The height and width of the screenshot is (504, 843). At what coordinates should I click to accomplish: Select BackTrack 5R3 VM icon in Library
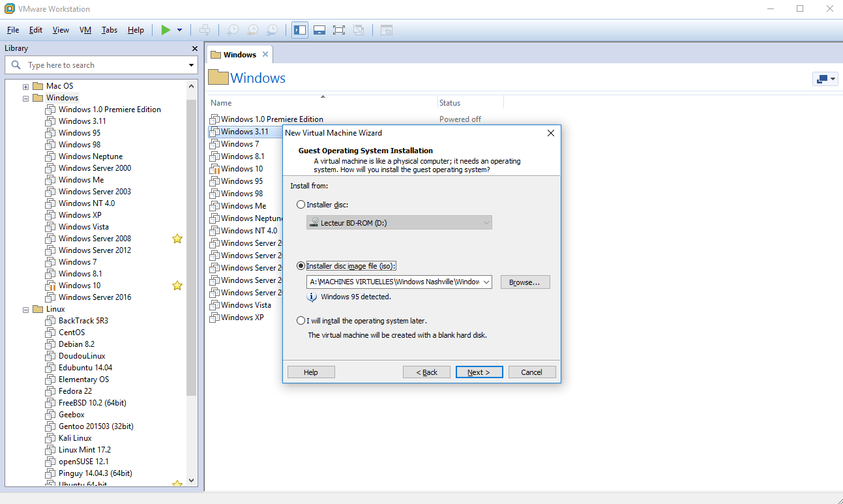coord(50,321)
